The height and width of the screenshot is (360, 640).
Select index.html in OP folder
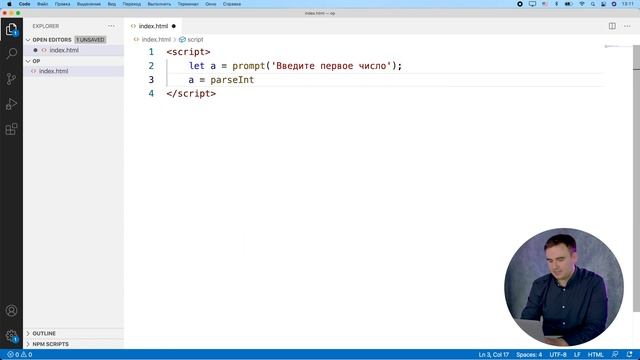pos(73,71)
